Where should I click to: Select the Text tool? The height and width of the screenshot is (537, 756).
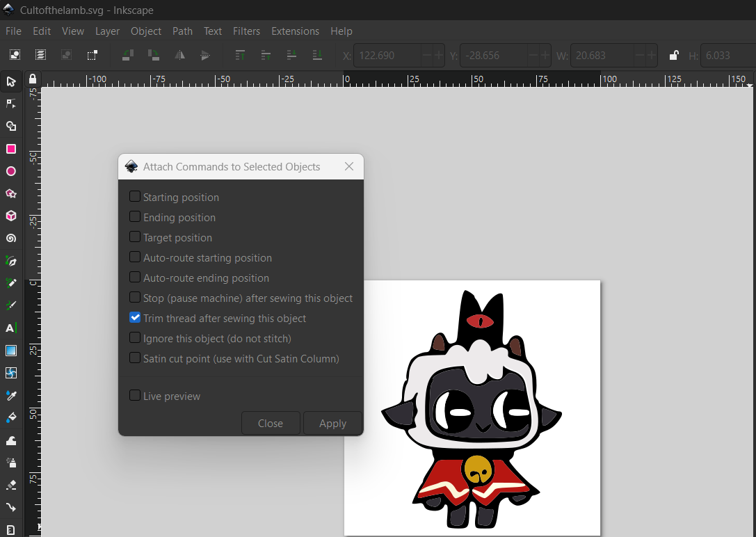click(11, 328)
